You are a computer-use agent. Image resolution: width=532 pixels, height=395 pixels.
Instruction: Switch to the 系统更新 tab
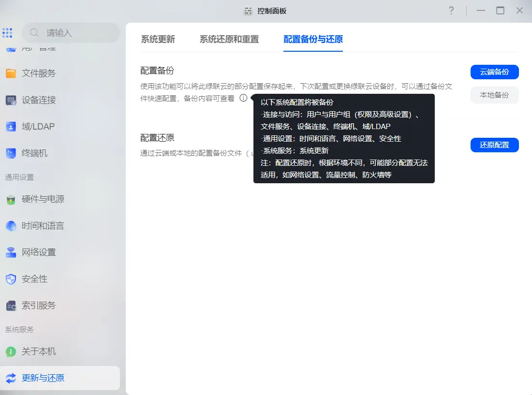click(x=158, y=39)
